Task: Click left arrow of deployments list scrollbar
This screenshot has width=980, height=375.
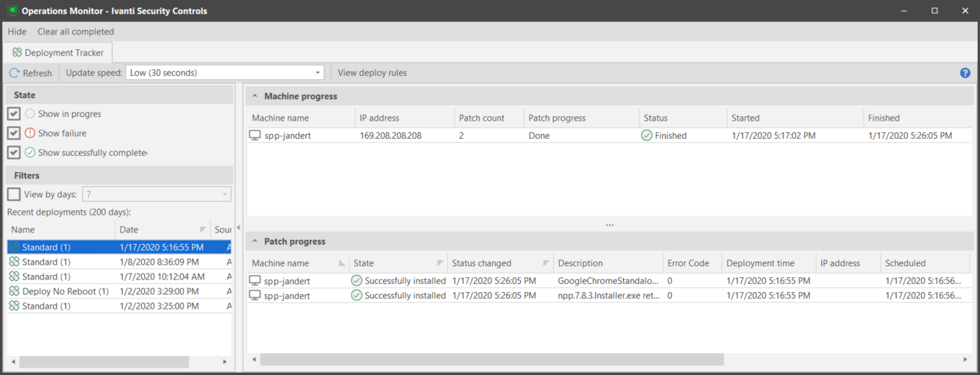Action: tap(13, 362)
